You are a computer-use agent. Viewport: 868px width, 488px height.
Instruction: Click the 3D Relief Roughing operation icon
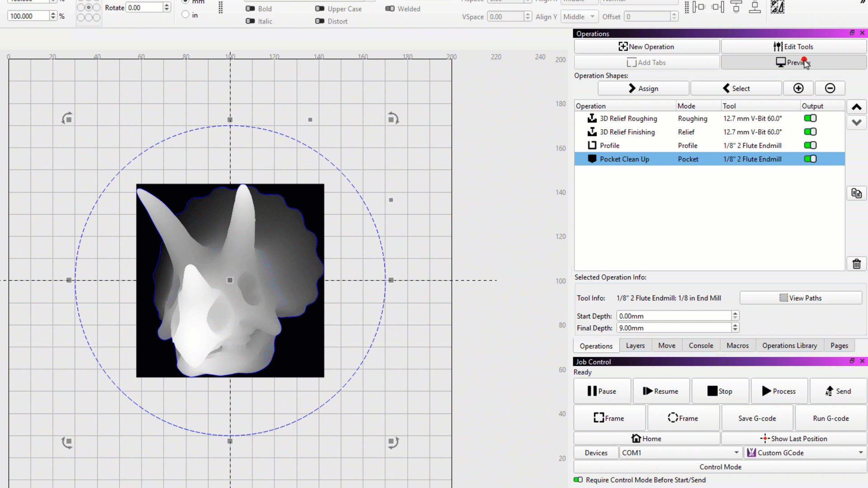tap(592, 118)
